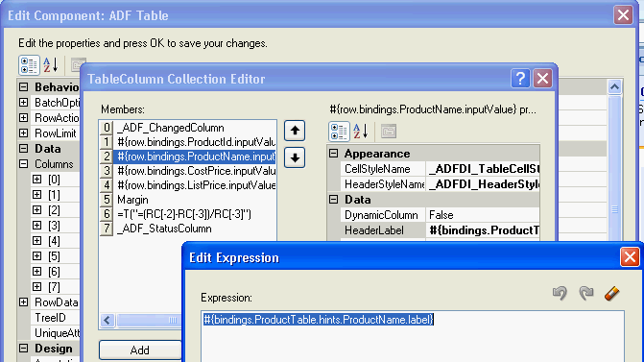The image size is (644, 362).
Task: Select the UniqueAttribute property
Action: click(56, 333)
